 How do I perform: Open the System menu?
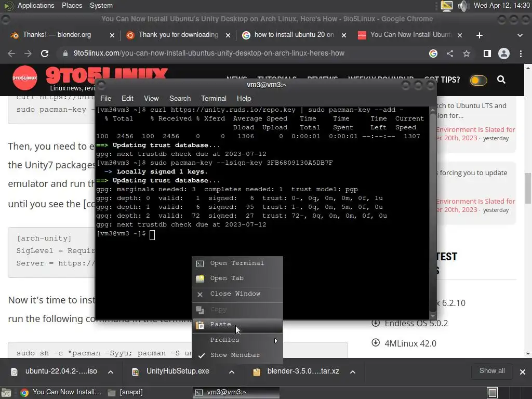101,5
